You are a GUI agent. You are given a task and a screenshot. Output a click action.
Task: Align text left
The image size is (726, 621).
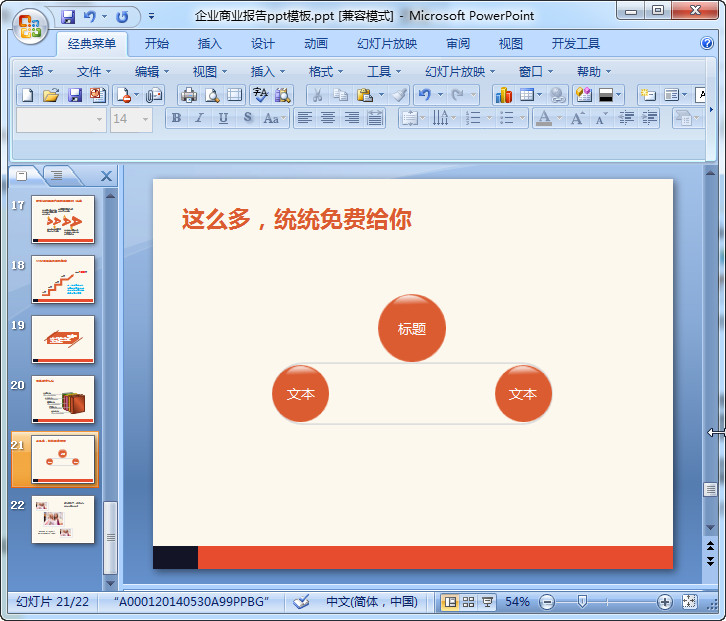[x=304, y=119]
